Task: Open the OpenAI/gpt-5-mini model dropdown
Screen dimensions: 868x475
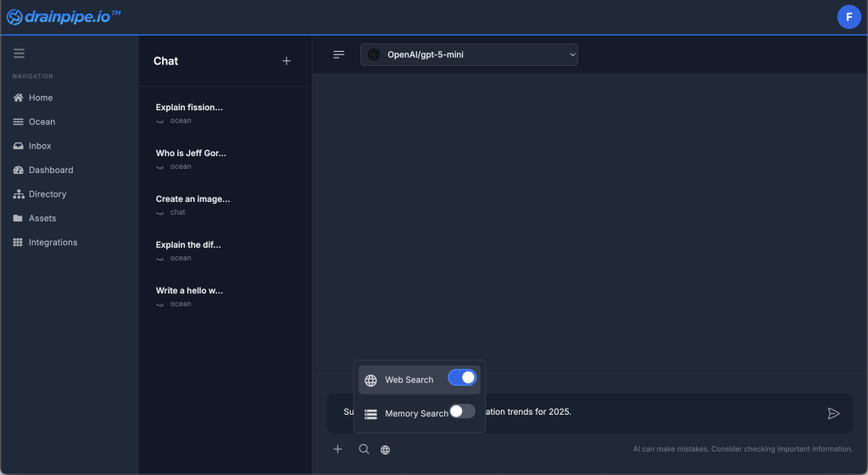Action: click(469, 55)
